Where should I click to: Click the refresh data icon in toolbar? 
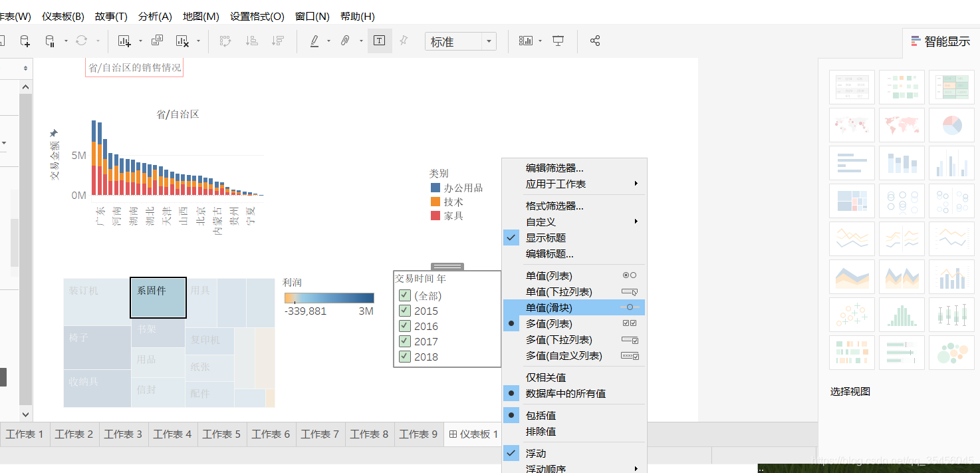pyautogui.click(x=81, y=41)
